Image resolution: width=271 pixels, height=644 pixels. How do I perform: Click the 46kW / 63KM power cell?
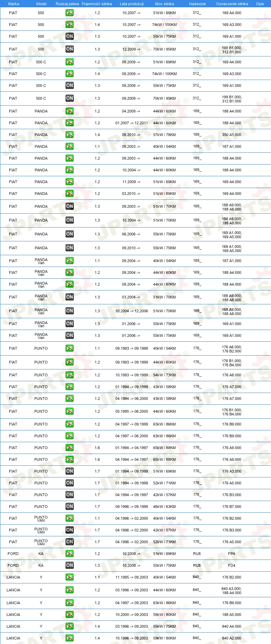coord(165,507)
